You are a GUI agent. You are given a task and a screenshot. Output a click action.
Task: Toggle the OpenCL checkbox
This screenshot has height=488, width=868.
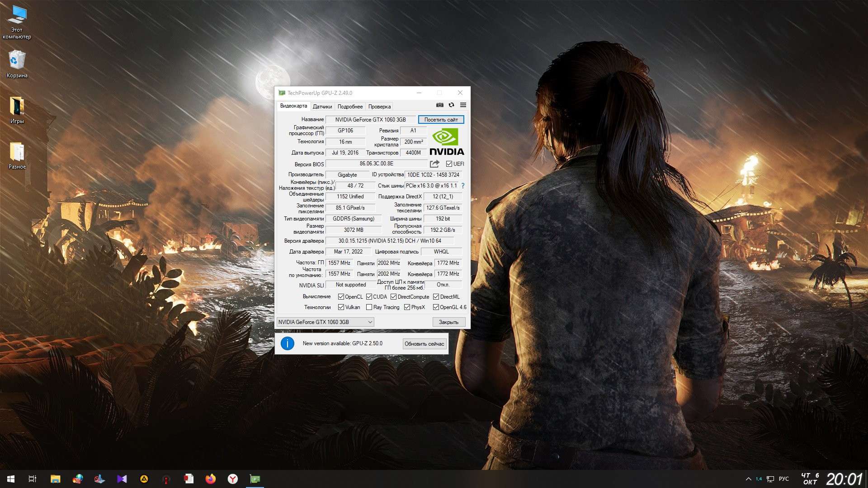[x=341, y=297]
